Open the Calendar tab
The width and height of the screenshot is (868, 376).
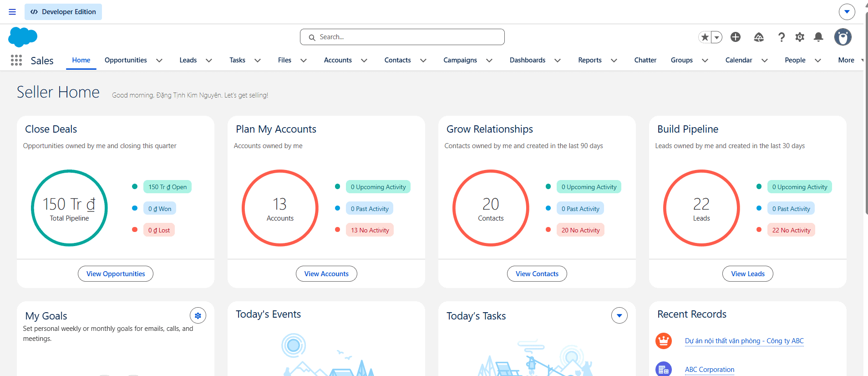pyautogui.click(x=739, y=60)
